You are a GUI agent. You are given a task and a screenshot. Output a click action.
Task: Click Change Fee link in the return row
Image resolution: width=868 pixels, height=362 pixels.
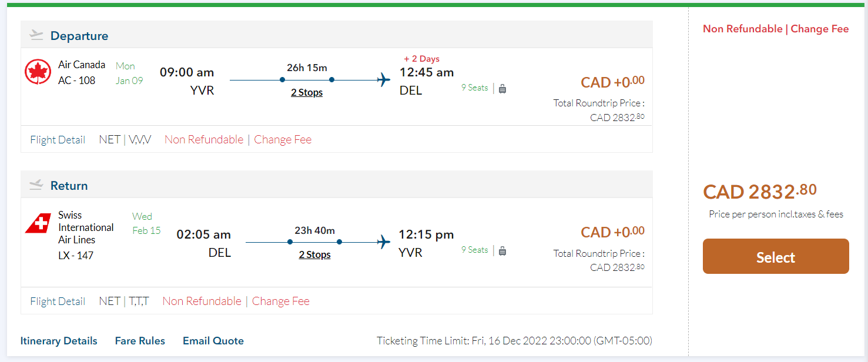[280, 301]
